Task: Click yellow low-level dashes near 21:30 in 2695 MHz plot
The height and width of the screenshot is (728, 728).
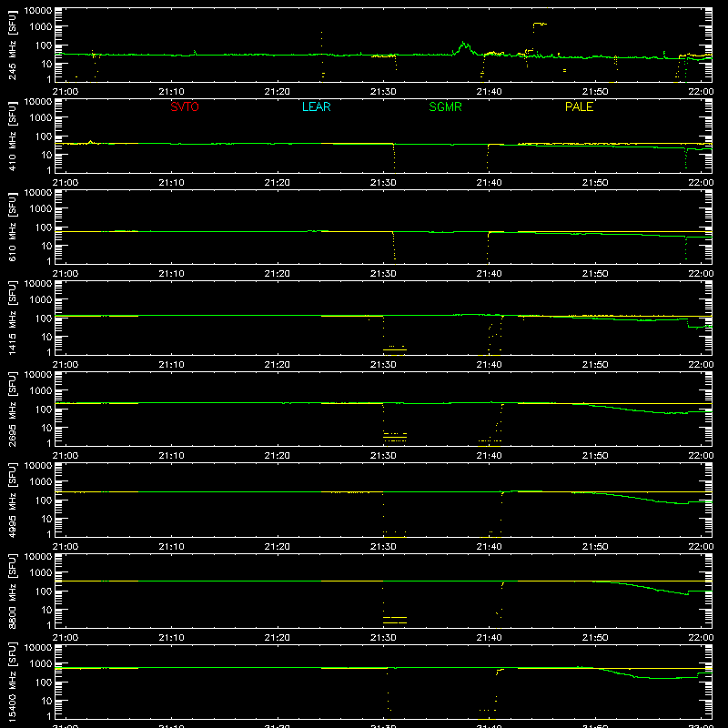Action: (x=395, y=437)
